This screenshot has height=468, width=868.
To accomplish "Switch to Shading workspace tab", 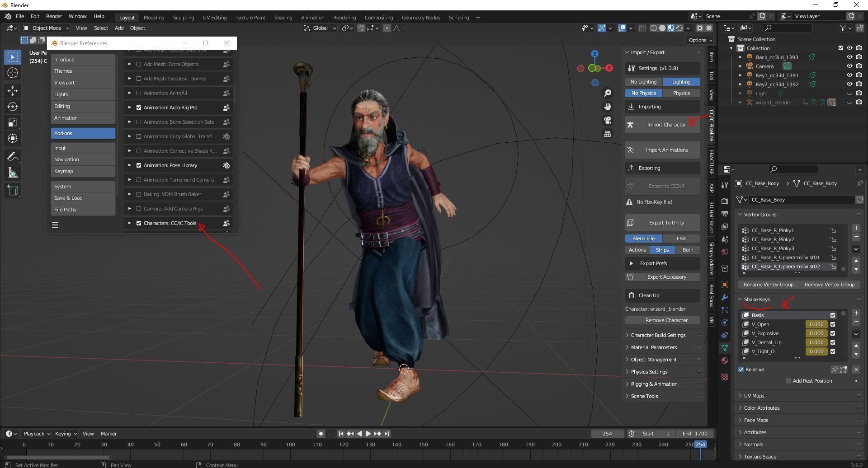I will (283, 18).
